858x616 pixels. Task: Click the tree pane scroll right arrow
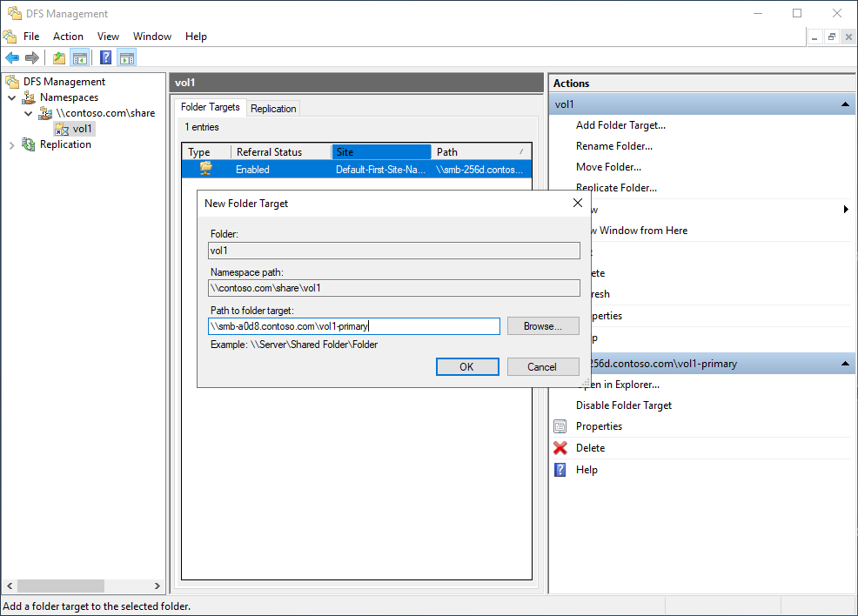(157, 586)
